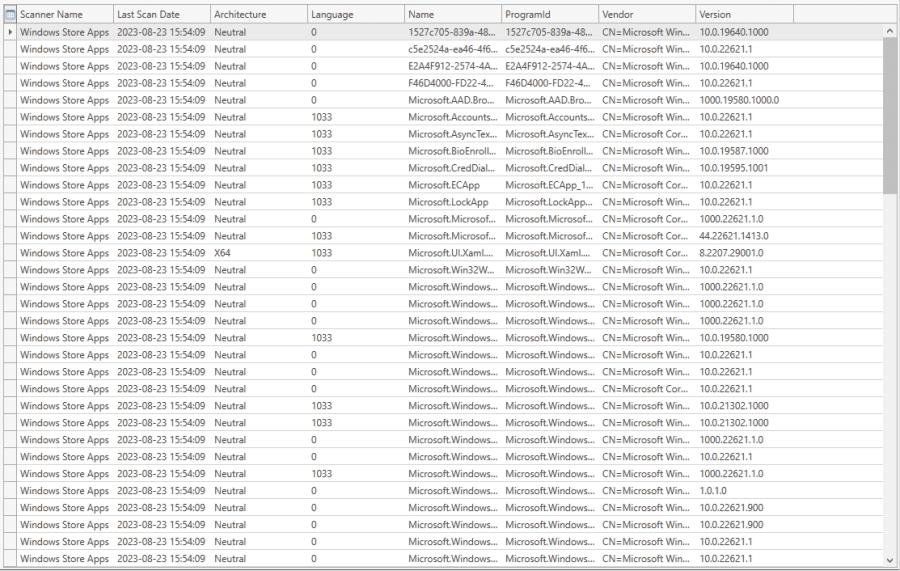The width and height of the screenshot is (900, 571).
Task: Select name cell Microsoft.ECApp
Action: tap(452, 185)
